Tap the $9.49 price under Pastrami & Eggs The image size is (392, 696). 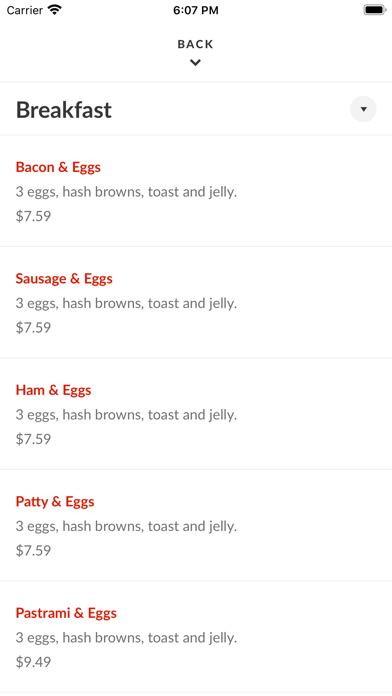(33, 662)
